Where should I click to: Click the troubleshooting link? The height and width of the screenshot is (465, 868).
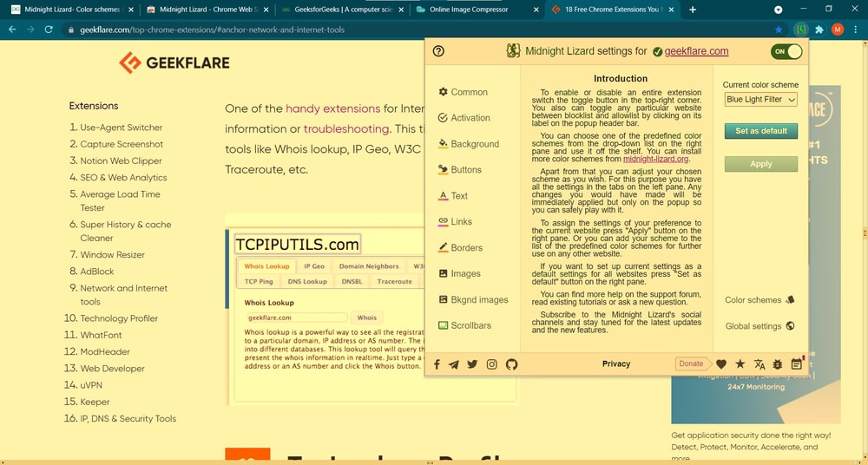pyautogui.click(x=346, y=129)
